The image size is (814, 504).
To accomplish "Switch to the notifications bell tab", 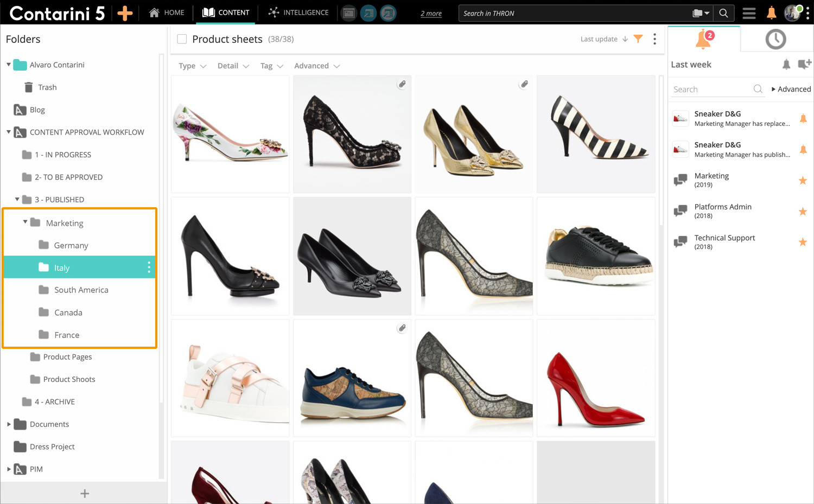I will [704, 39].
